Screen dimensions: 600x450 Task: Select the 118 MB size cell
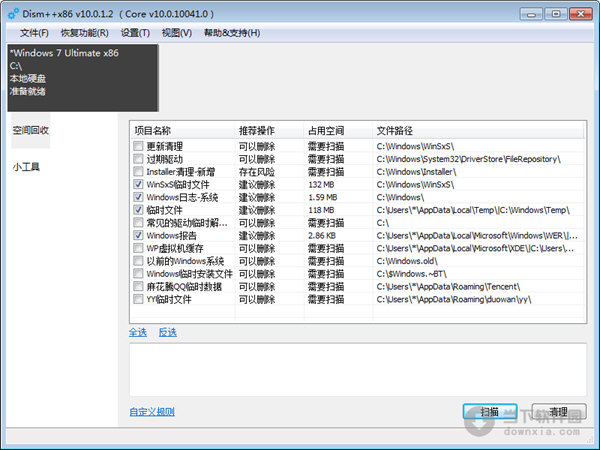[321, 210]
